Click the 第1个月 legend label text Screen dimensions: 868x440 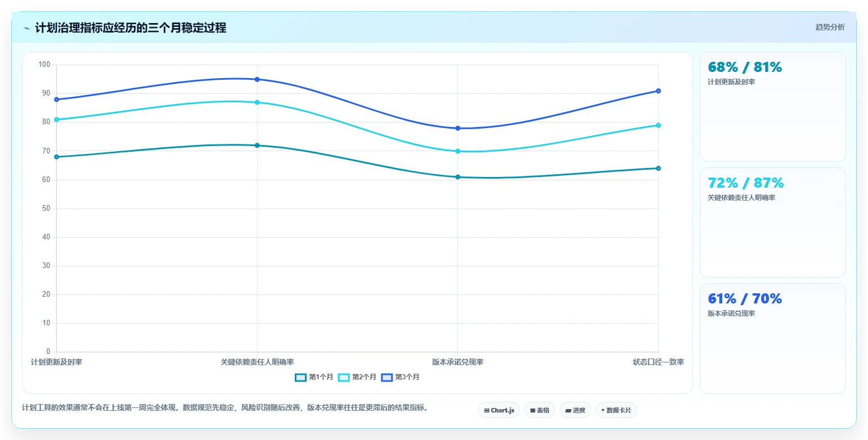pos(321,377)
